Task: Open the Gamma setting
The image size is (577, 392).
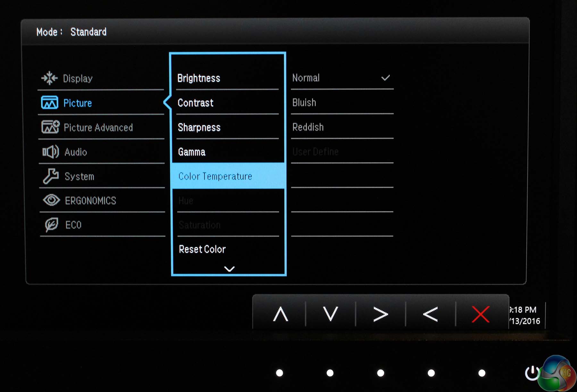Action: click(228, 152)
